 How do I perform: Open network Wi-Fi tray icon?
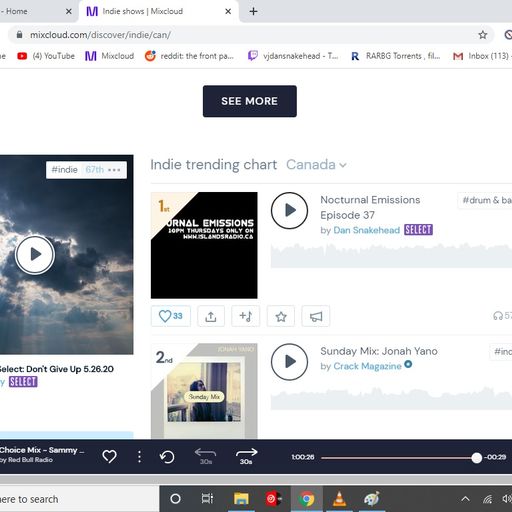click(488, 499)
